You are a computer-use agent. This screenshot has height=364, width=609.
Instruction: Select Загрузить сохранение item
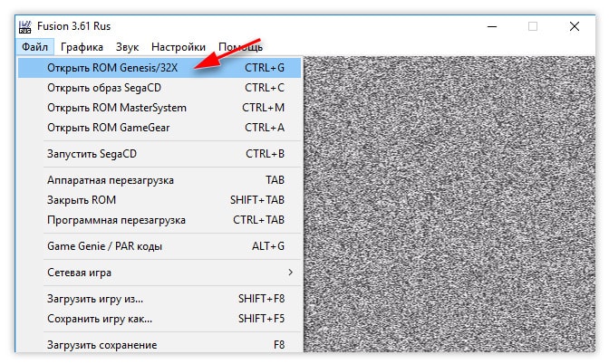159,345
